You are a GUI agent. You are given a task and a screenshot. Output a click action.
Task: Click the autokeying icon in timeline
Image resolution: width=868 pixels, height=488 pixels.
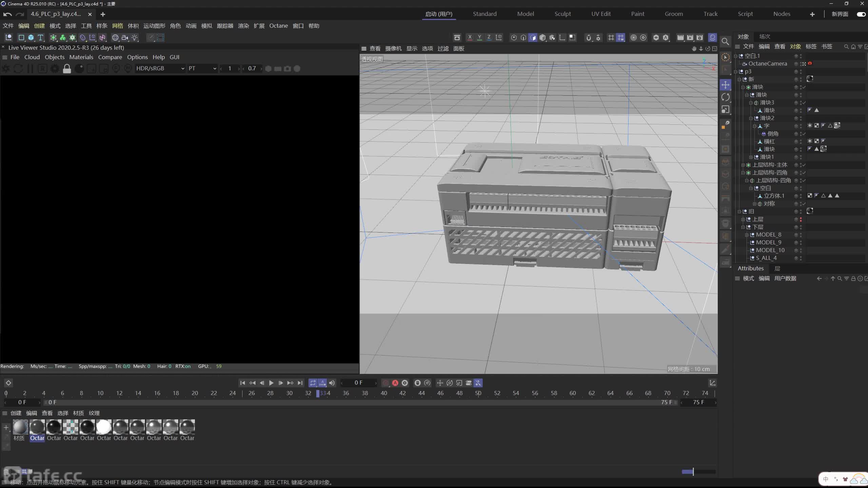point(395,383)
